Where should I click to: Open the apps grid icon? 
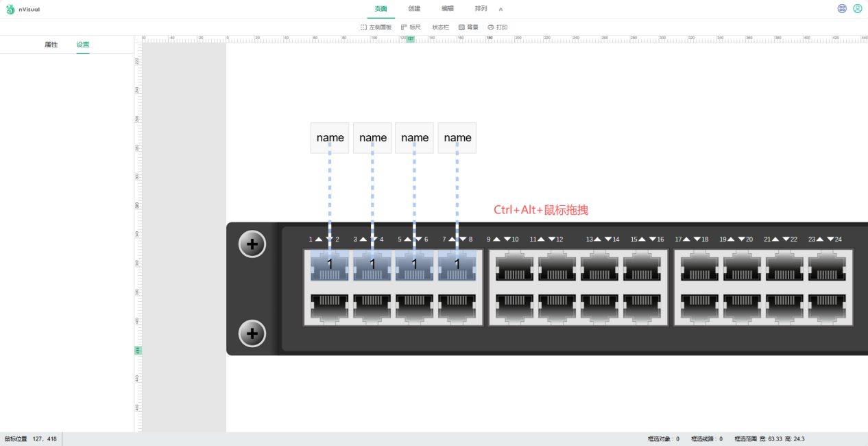point(842,9)
